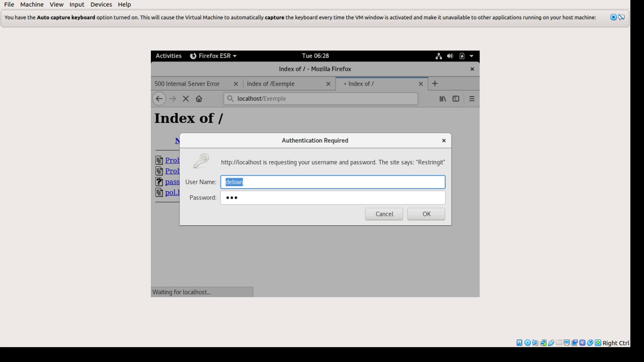Click the localhost/Exemple address bar
Viewport: 644px width, 362px height.
tap(321, 99)
